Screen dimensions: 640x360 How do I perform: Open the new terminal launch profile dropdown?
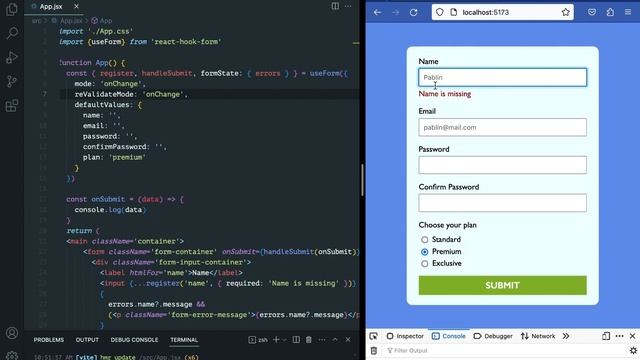(284, 340)
